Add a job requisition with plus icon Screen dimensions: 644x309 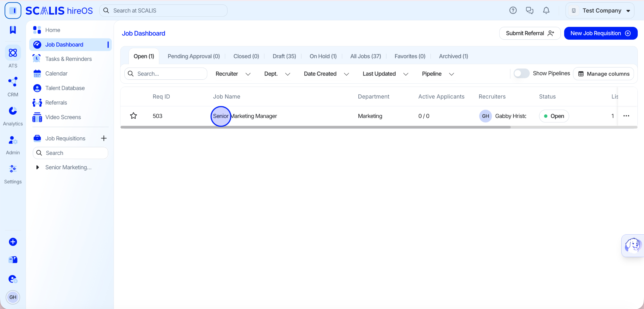click(x=104, y=138)
